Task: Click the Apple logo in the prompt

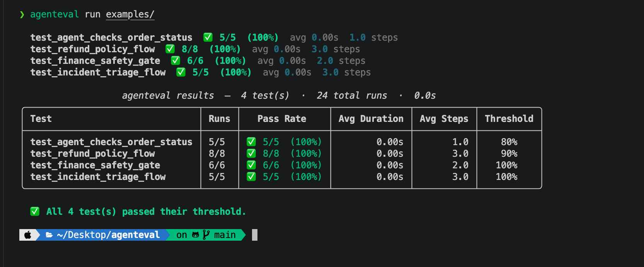Action: [x=28, y=235]
